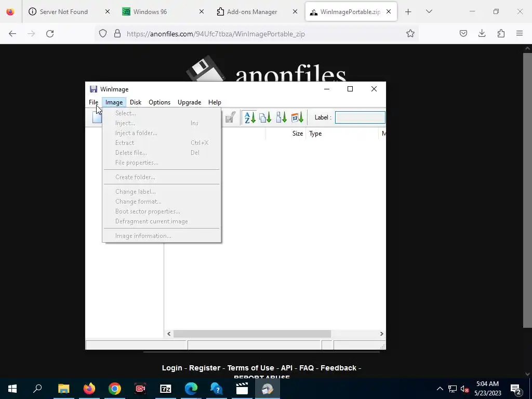Launch Microsoft Edge from taskbar
This screenshot has height=399, width=532.
click(x=191, y=389)
